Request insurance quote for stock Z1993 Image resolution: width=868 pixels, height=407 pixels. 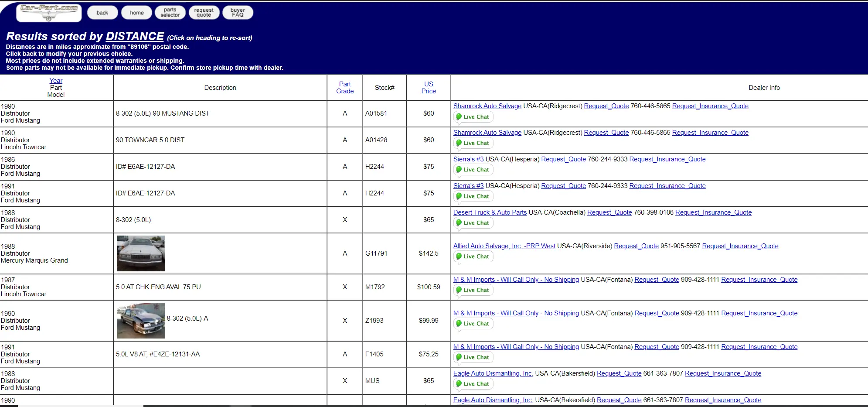[x=759, y=313]
